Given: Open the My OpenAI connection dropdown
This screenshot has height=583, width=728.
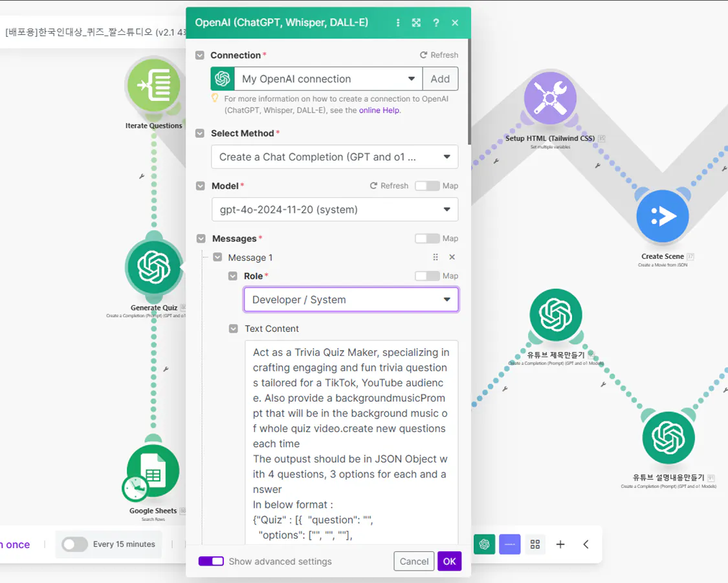Looking at the screenshot, I should pos(328,79).
